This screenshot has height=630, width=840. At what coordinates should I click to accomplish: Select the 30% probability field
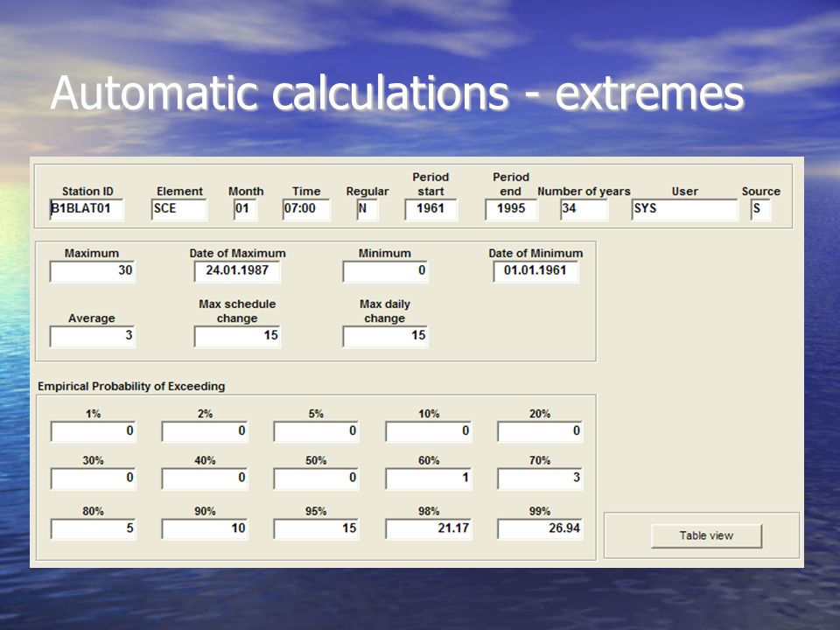(x=94, y=479)
